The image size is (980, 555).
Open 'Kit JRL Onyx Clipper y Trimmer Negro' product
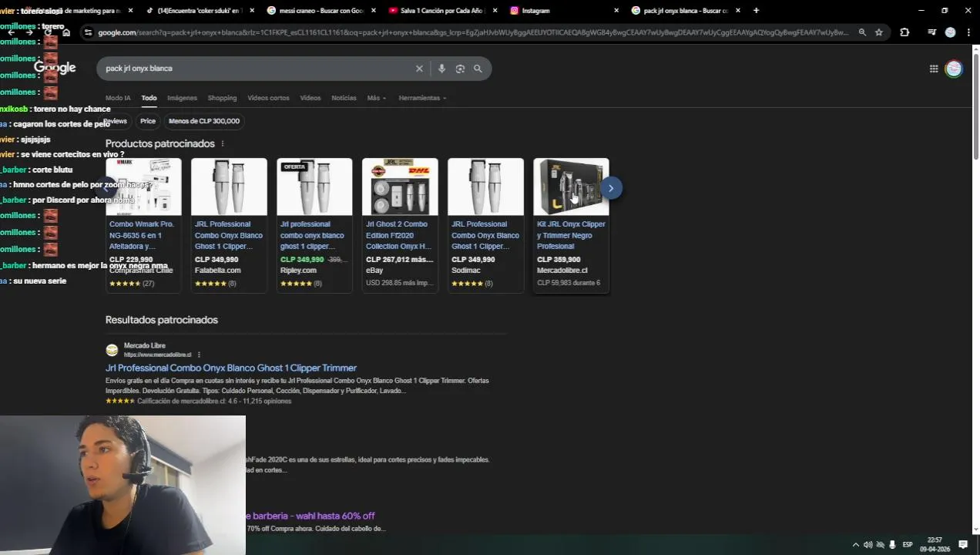pos(571,235)
